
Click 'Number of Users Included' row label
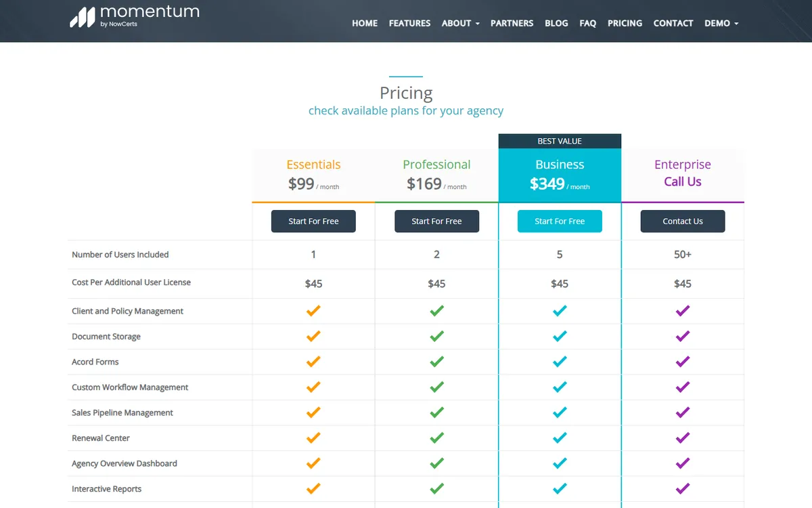coord(120,255)
